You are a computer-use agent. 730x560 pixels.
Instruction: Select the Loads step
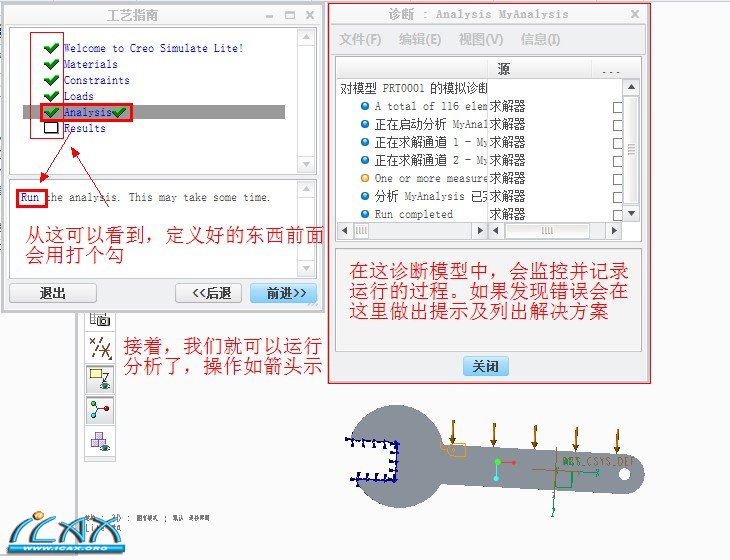pos(79,96)
